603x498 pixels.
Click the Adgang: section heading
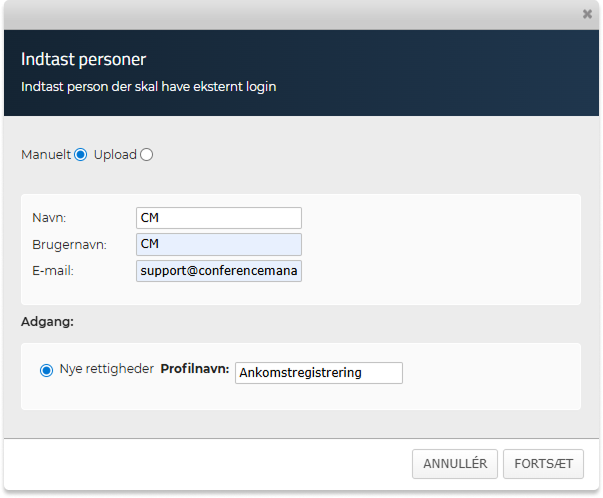(x=49, y=322)
